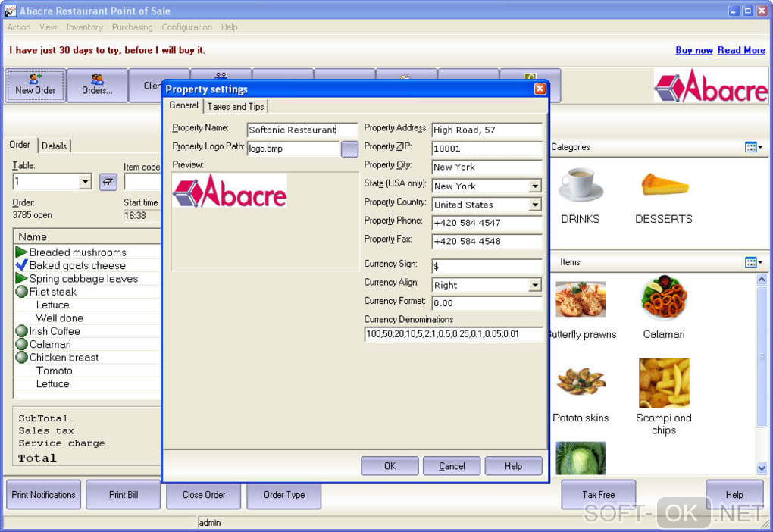Click the Tax Free button
Screen dimensions: 773x532
tap(599, 495)
